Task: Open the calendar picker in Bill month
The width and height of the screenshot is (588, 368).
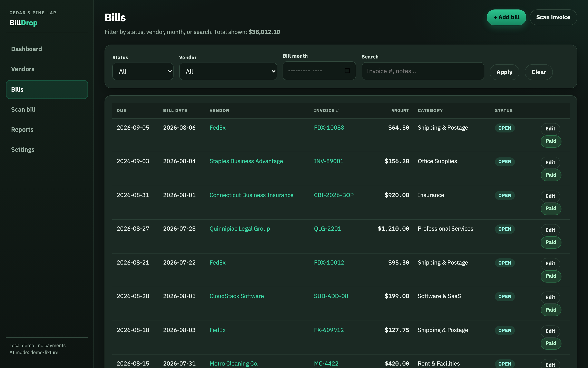Action: 347,71
